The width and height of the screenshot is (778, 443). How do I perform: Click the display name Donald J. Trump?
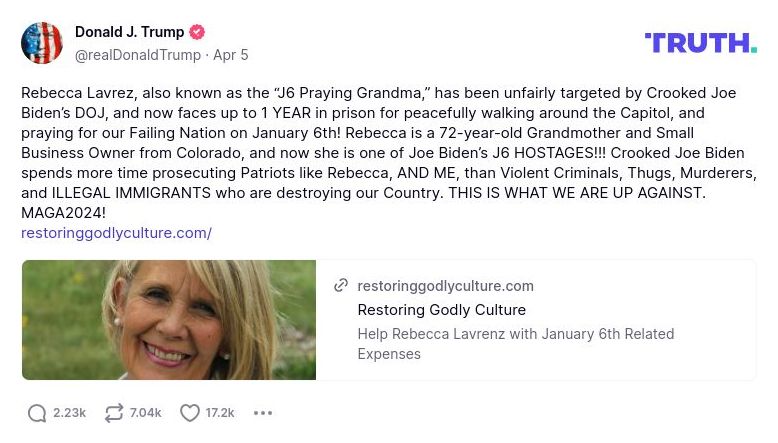point(130,32)
